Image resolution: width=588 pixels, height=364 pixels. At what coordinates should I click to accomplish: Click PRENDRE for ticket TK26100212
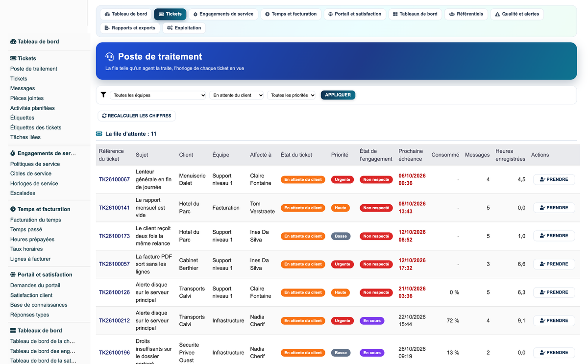[554, 321]
